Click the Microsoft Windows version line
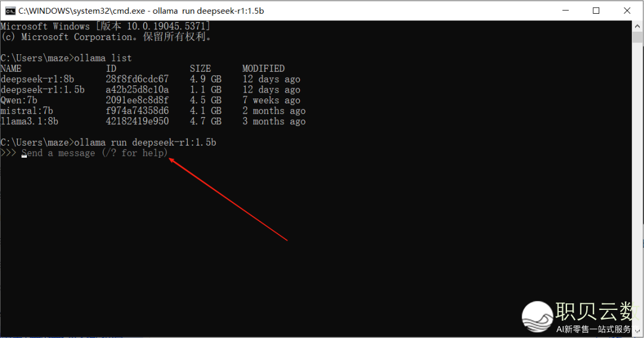The height and width of the screenshot is (338, 644). [105, 26]
